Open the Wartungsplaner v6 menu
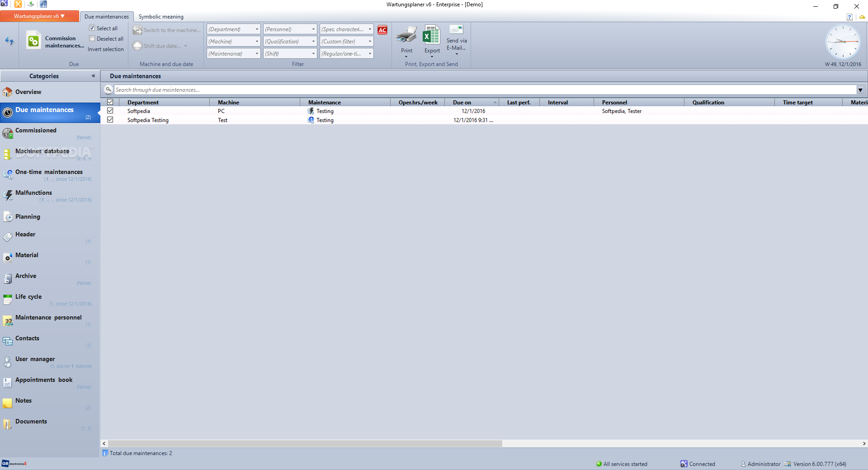868x470 pixels. pos(39,16)
